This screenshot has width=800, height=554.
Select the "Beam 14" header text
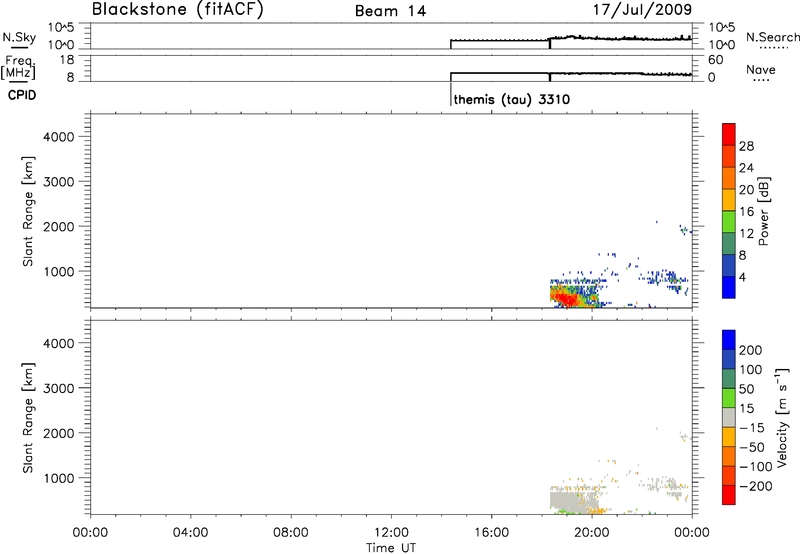click(x=390, y=11)
